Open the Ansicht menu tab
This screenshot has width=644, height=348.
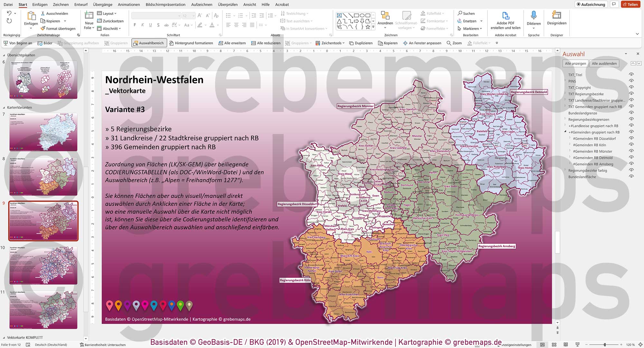(x=250, y=5)
